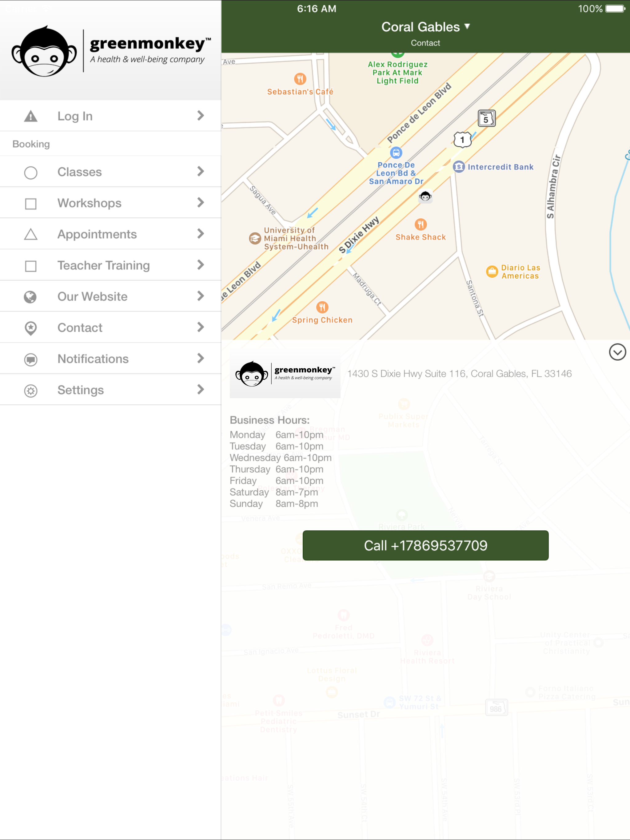Tap the globe icon next to Our Website

[30, 297]
